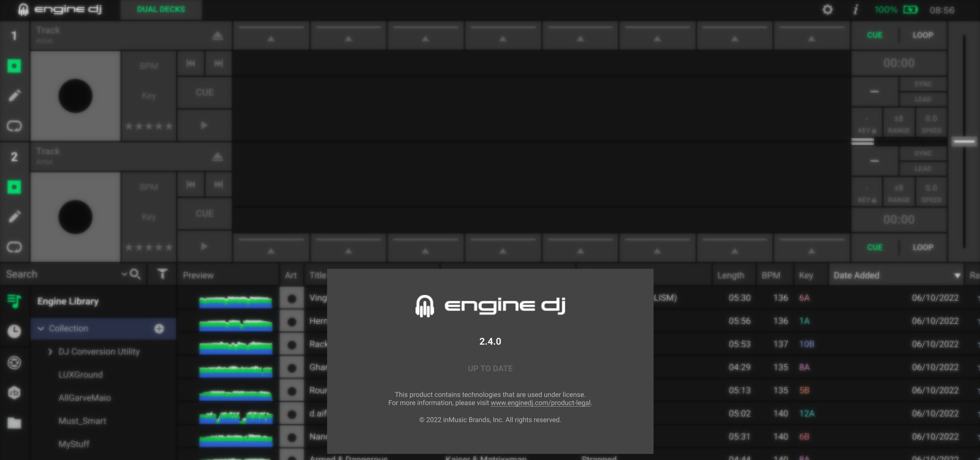The image size is (980, 460).
Task: Open the Engine Library panel
Action: click(x=14, y=301)
